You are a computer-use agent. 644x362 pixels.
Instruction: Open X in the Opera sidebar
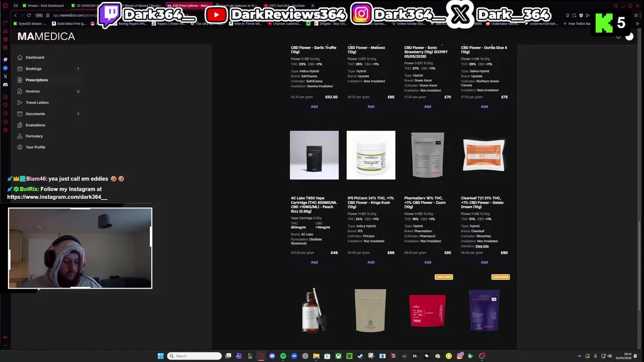pyautogui.click(x=5, y=76)
